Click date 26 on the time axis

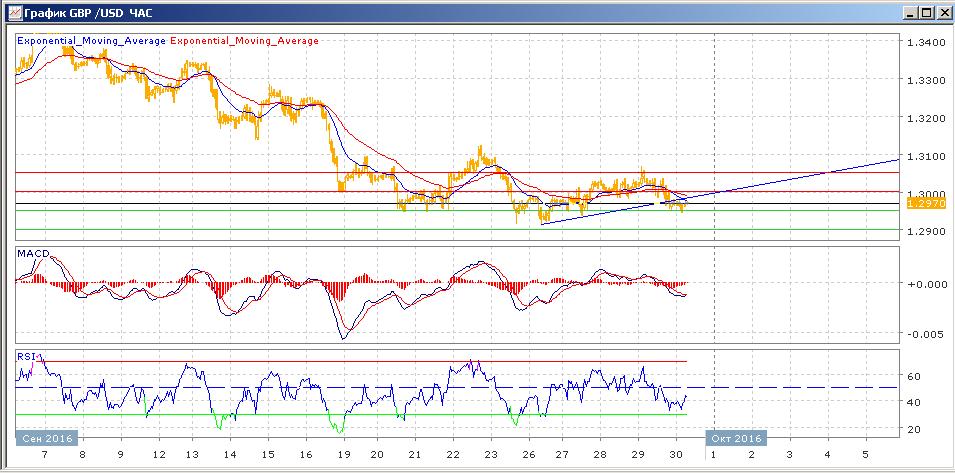click(523, 454)
